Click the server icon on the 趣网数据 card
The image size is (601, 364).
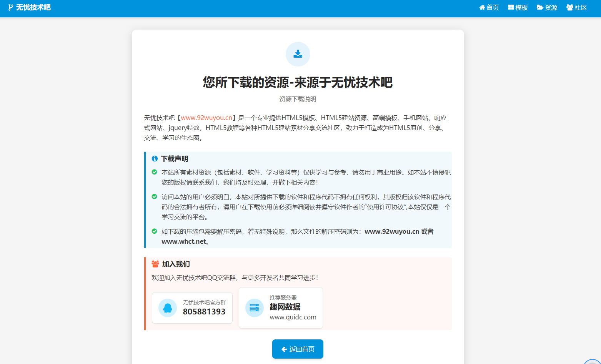[x=254, y=308]
